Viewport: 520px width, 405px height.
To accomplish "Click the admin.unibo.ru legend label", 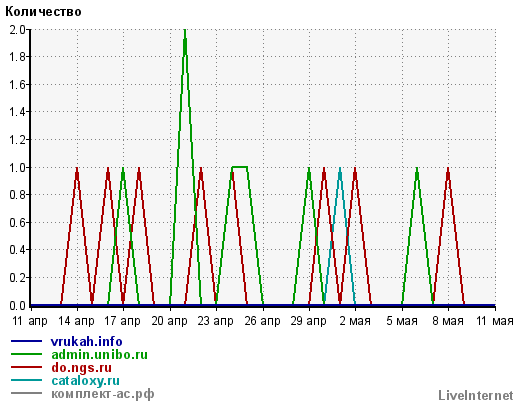I will click(99, 355).
